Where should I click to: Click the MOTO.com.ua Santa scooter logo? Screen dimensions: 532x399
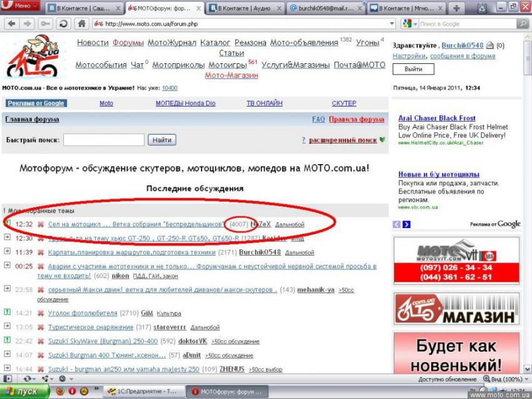33,56
